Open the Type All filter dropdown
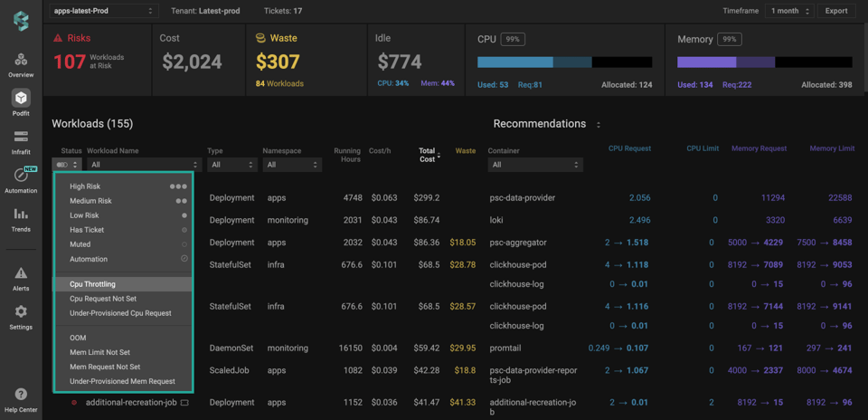Image resolution: width=868 pixels, height=420 pixels. tap(232, 165)
